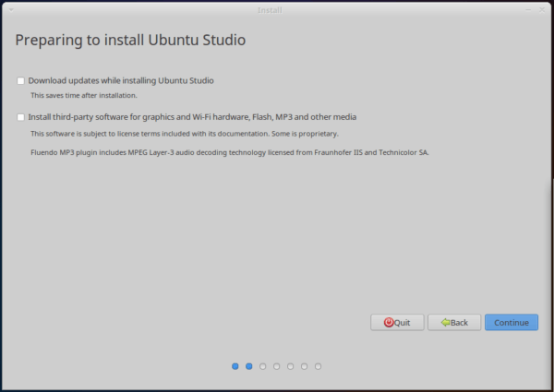Screen dimensions: 554x392
Task: Minimize the Install window
Action: click(x=528, y=10)
